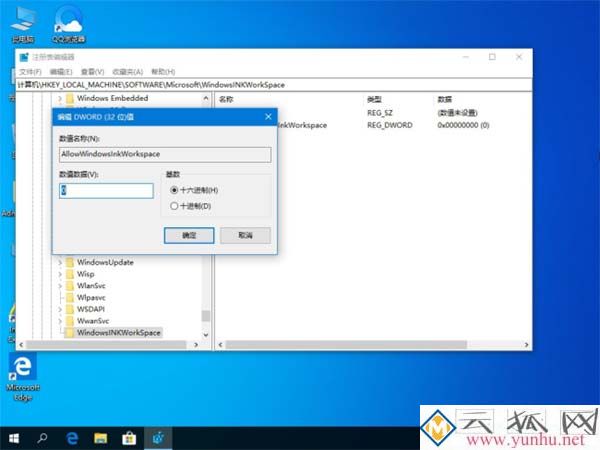Screen dimensions: 600x450
Task: Expand the Wisp tree node
Action: coord(60,274)
